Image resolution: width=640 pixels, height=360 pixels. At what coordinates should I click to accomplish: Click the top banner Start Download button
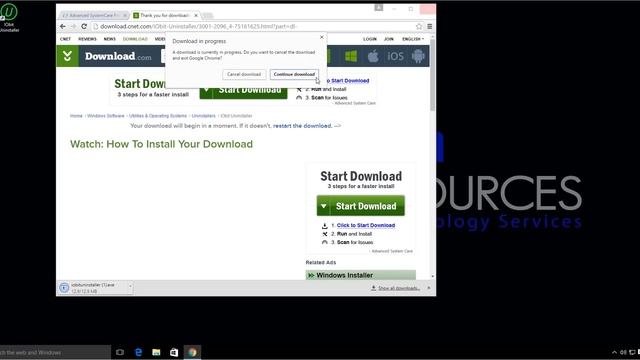click(243, 90)
